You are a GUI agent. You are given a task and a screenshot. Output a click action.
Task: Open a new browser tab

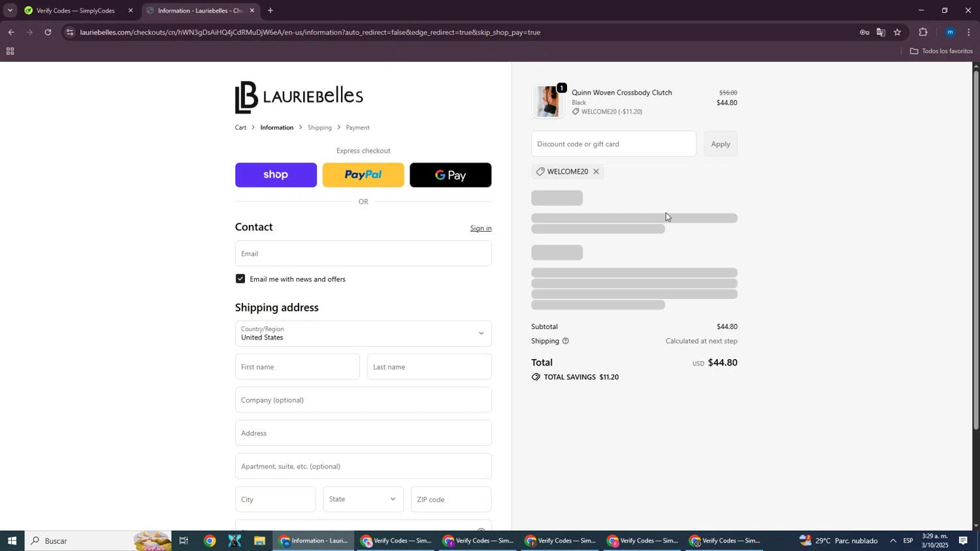click(x=270, y=10)
